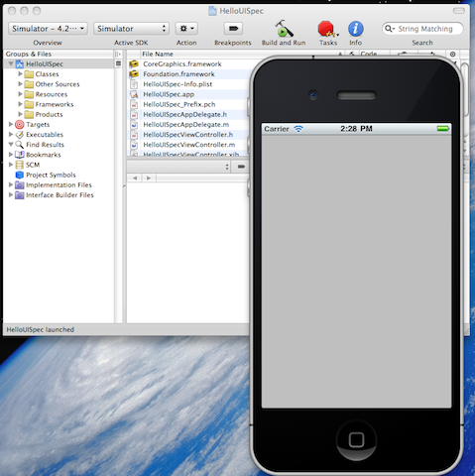
Task: Go back in editor history arrow
Action: (135, 178)
